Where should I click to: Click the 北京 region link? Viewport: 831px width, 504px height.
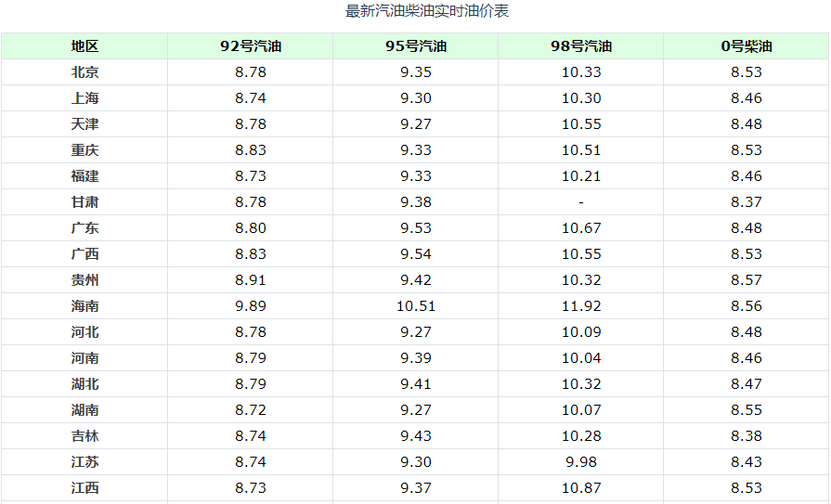coord(84,72)
